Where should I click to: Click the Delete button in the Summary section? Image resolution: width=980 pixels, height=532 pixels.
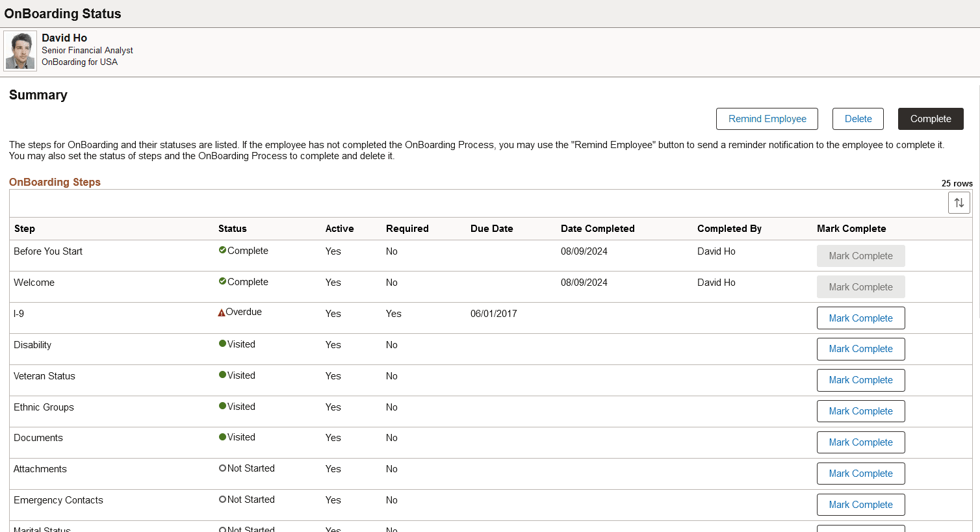tap(858, 119)
